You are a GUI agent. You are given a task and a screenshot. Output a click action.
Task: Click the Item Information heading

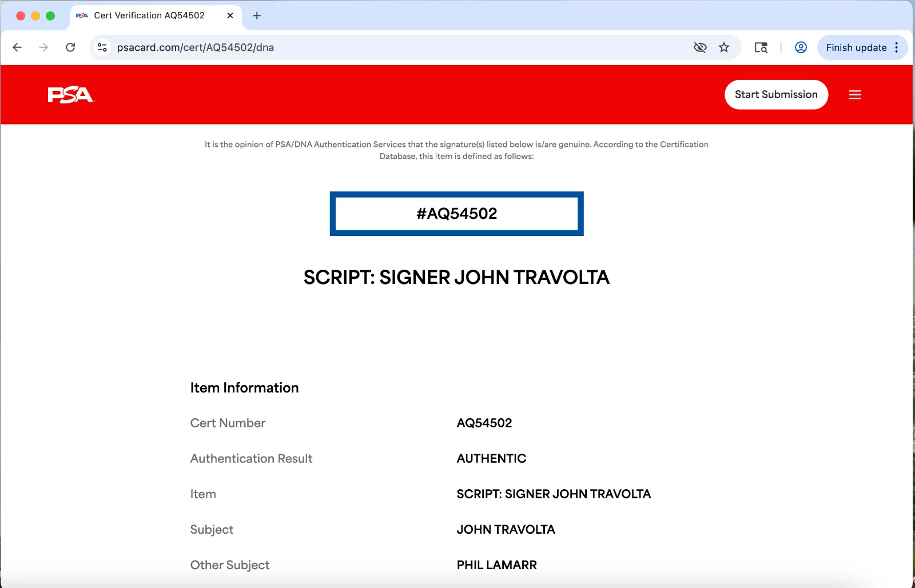pyautogui.click(x=244, y=388)
